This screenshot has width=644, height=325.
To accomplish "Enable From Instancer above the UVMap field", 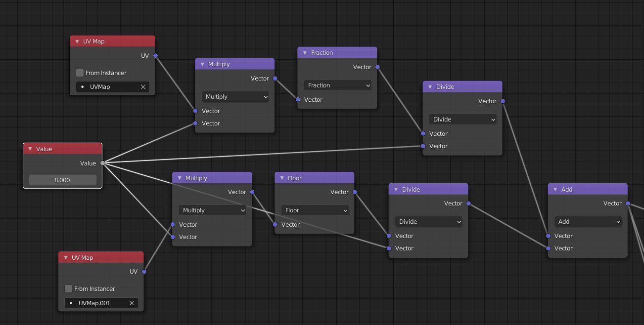I will coord(80,73).
